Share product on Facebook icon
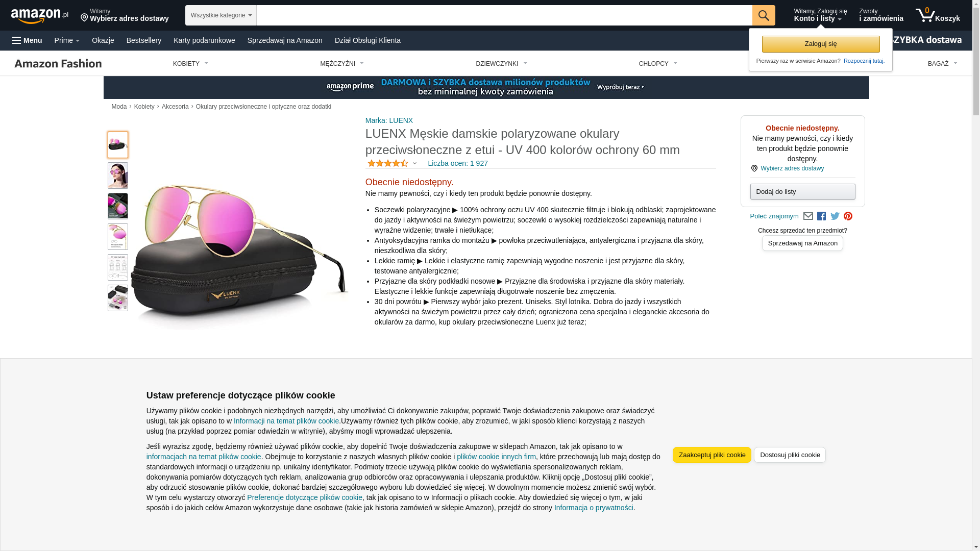Image resolution: width=980 pixels, height=551 pixels. coord(821,216)
